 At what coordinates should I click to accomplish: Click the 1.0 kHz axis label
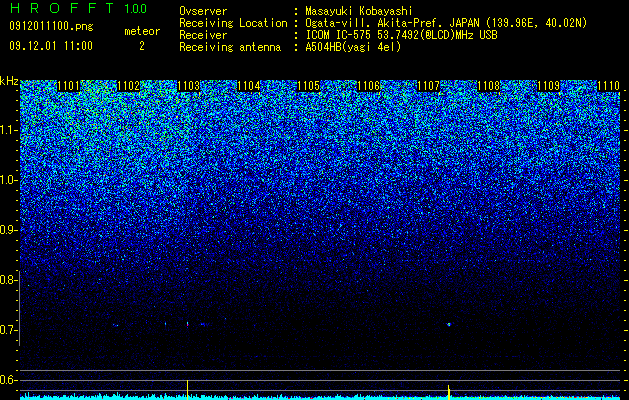8,180
